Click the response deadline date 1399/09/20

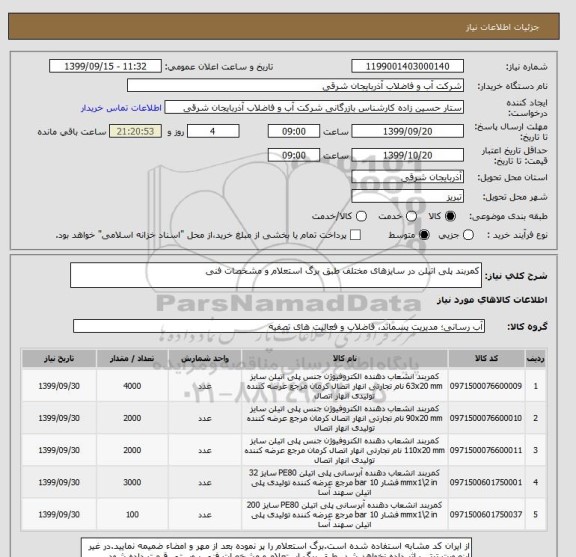(407, 132)
